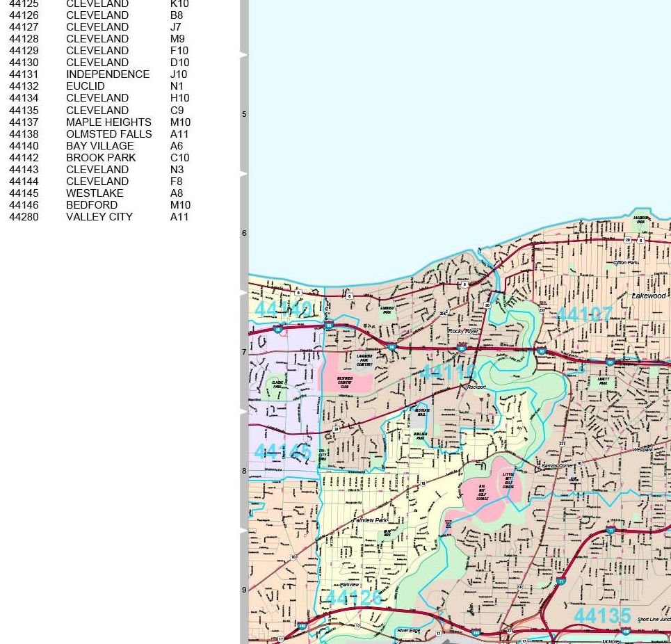
Task: Click the large 44126 zip label on the map
Action: (x=355, y=598)
